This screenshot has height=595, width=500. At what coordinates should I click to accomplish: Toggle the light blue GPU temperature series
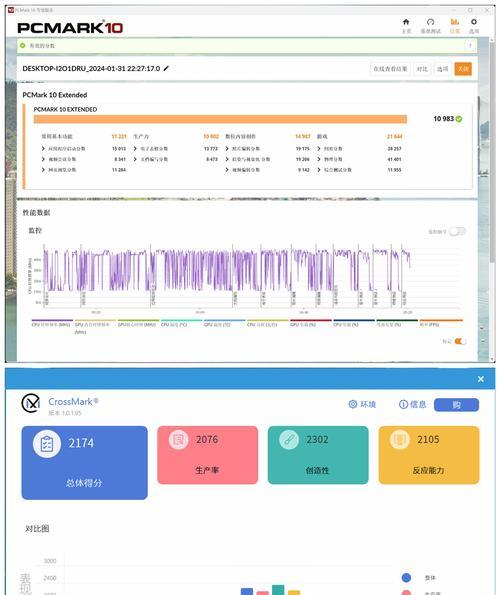pos(224,323)
